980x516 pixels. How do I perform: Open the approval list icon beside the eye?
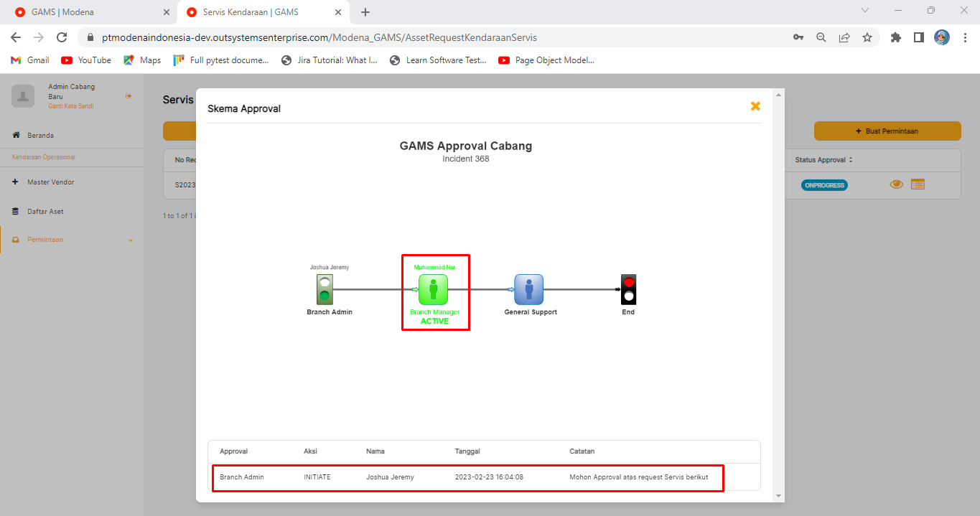(918, 184)
